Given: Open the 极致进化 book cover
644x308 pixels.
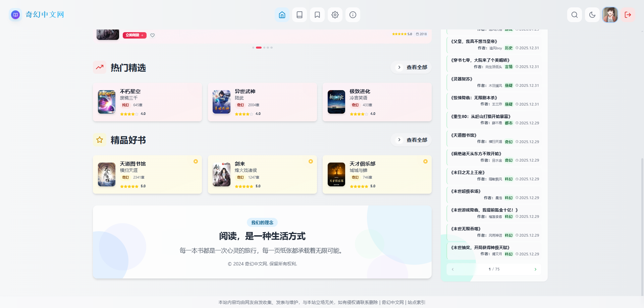Looking at the screenshot, I should pyautogui.click(x=336, y=102).
